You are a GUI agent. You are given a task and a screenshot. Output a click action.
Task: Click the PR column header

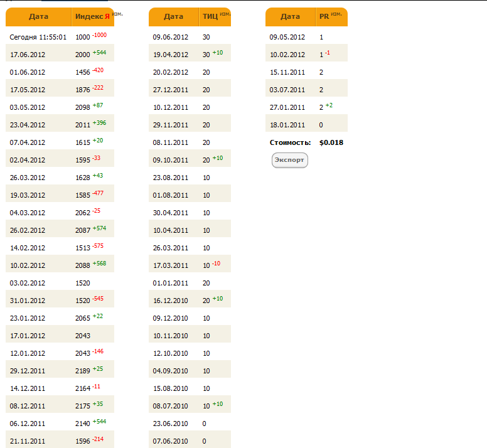coord(324,16)
